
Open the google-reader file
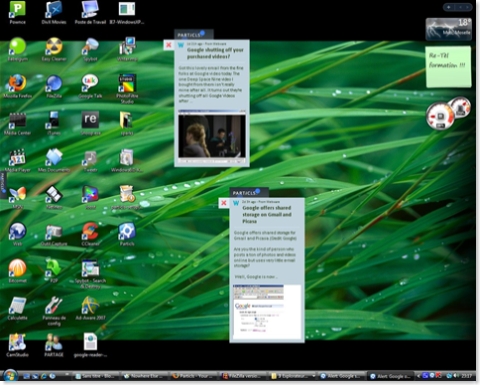[x=90, y=345]
